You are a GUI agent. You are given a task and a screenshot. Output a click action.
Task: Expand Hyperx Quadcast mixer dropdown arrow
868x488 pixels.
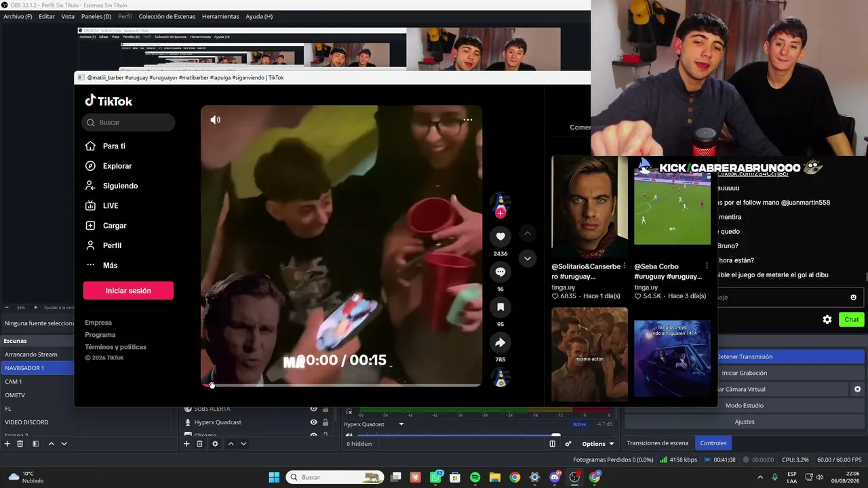point(401,424)
